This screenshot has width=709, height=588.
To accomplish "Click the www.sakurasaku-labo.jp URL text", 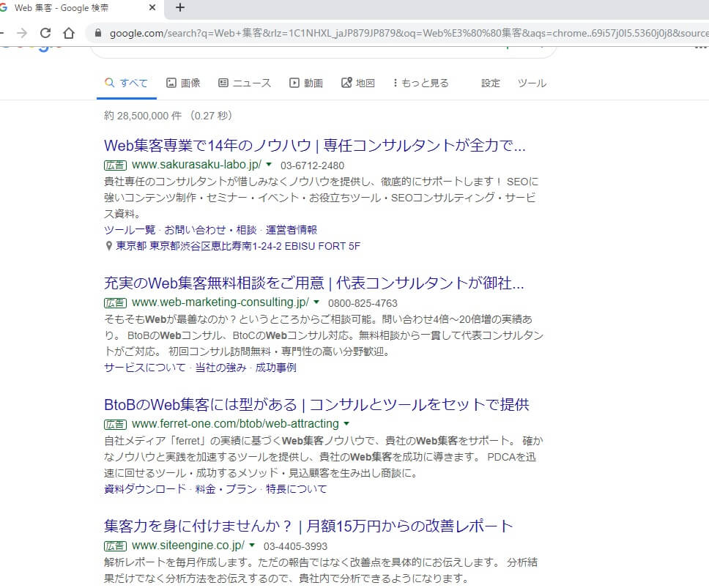I will (196, 165).
